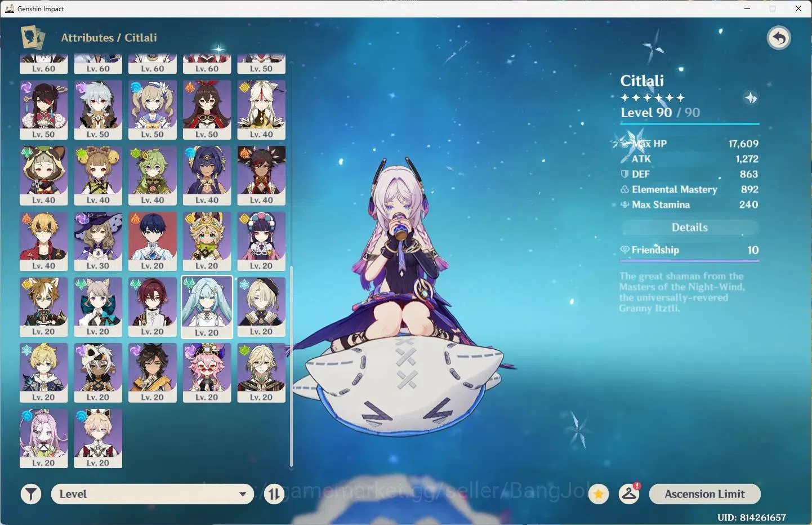
Task: Select the highlighted Faruzan Lv. 20 portrait
Action: 207,307
